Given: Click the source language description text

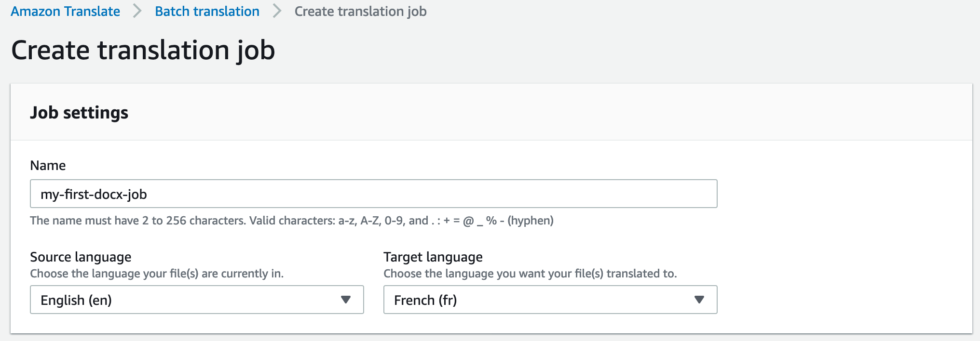Looking at the screenshot, I should 156,274.
